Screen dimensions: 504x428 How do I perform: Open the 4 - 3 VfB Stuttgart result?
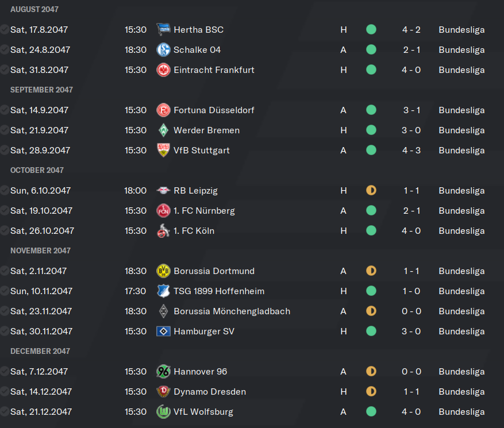tap(411, 151)
